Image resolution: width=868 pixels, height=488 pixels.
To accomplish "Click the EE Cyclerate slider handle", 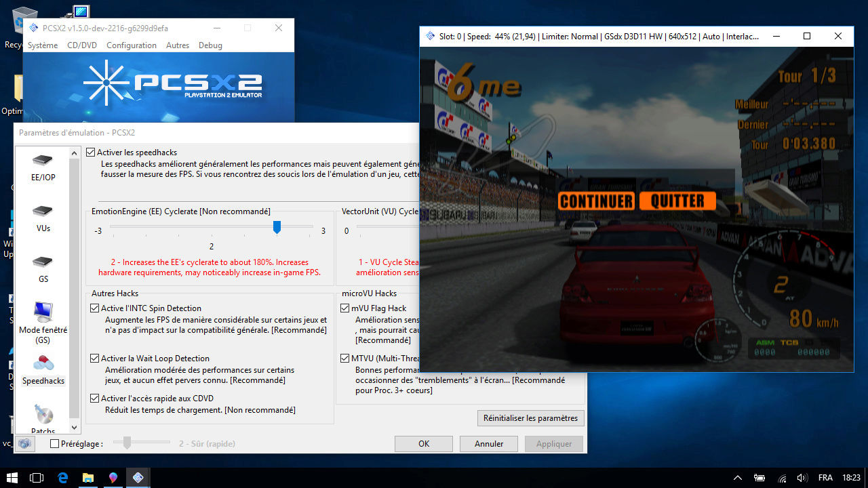I will [277, 228].
